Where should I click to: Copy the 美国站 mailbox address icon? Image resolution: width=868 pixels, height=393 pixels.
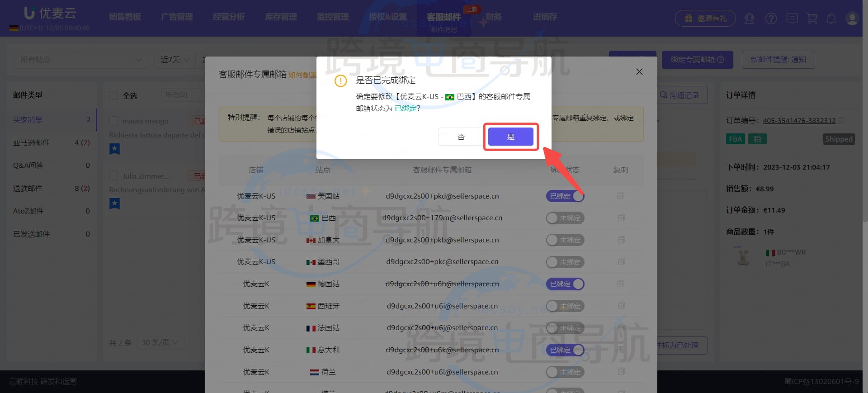click(621, 196)
